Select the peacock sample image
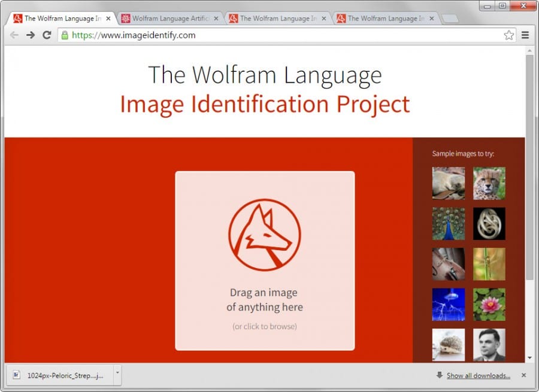Screen dimensions: 539x392 (x=448, y=224)
